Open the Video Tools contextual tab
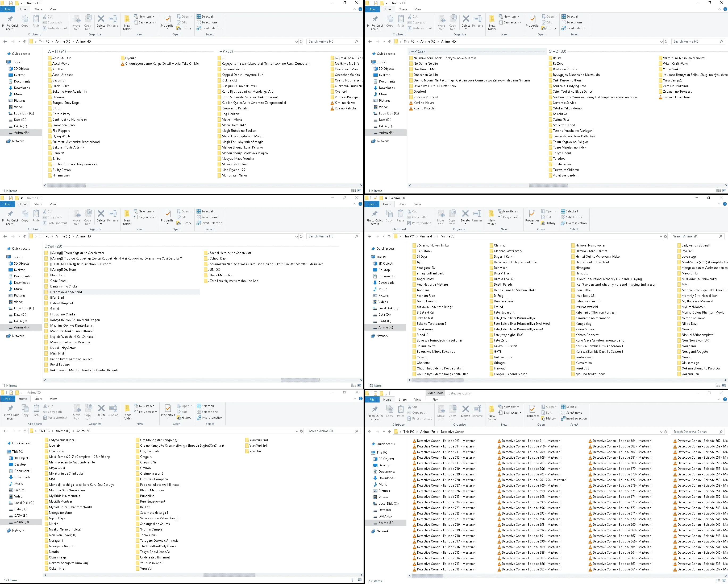 pos(435,393)
